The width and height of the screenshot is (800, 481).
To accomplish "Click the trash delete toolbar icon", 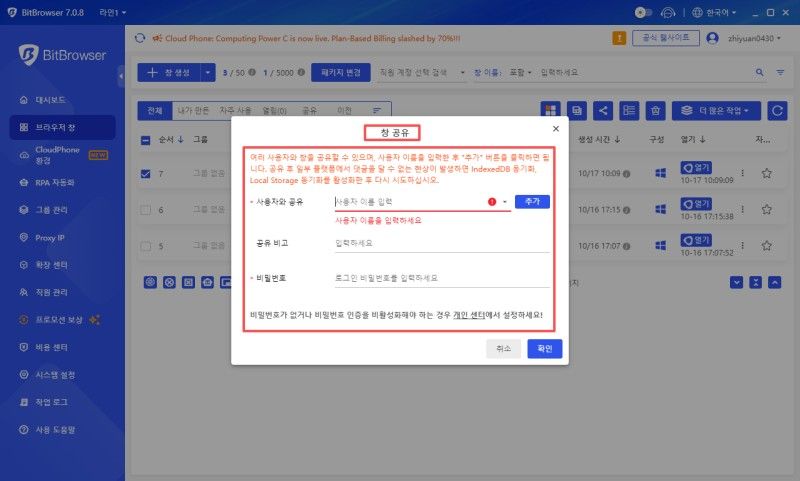I will (655, 111).
